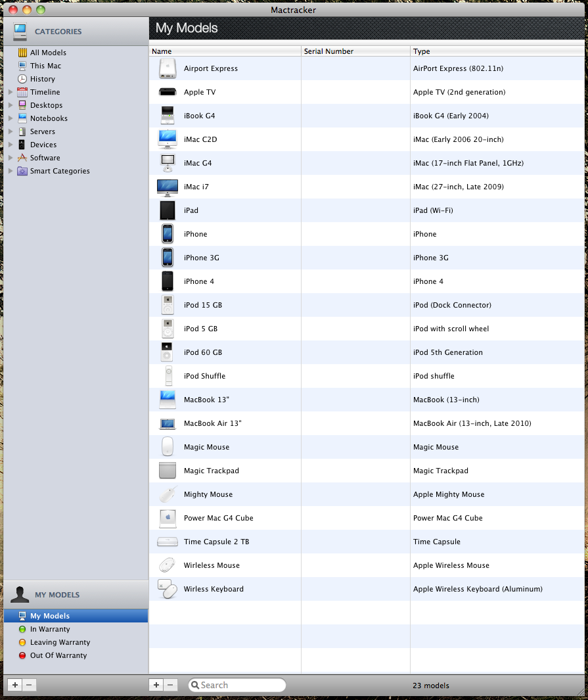Click the Magic Trackpad icon
The height and width of the screenshot is (700, 588).
[168, 471]
